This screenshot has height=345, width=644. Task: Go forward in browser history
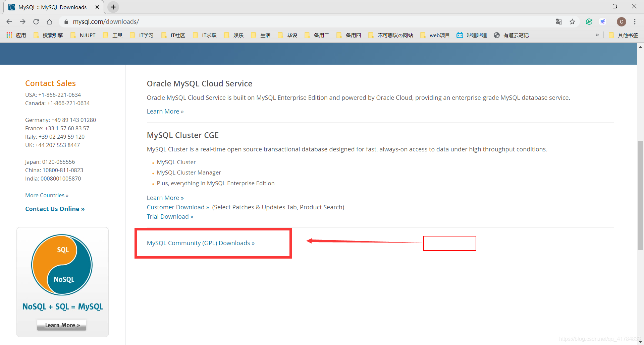(x=22, y=21)
